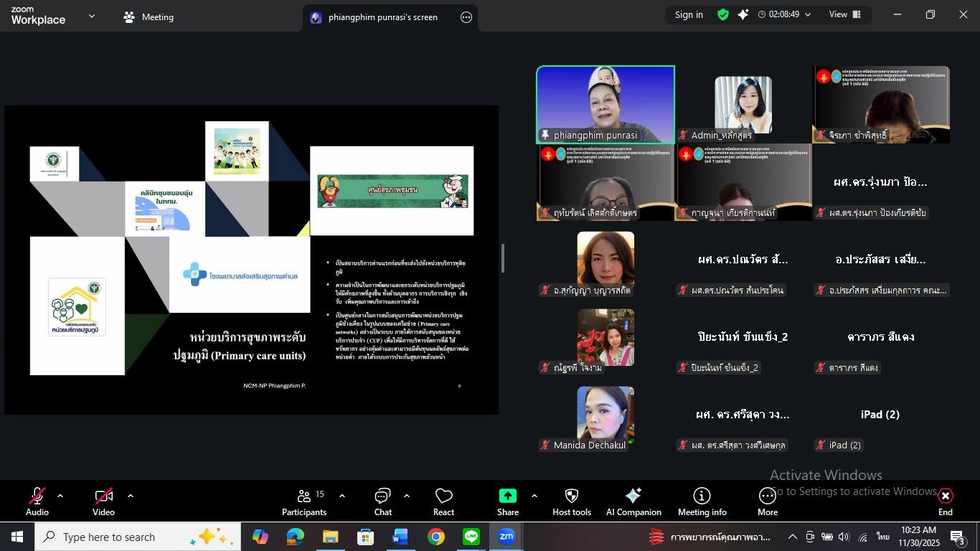This screenshot has width=980, height=551.
Task: Click the Sign in button
Action: (689, 15)
